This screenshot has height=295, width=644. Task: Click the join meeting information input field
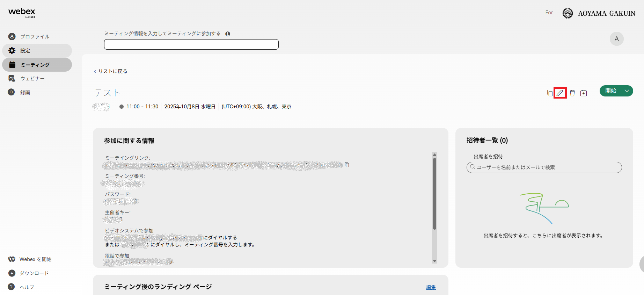point(191,44)
